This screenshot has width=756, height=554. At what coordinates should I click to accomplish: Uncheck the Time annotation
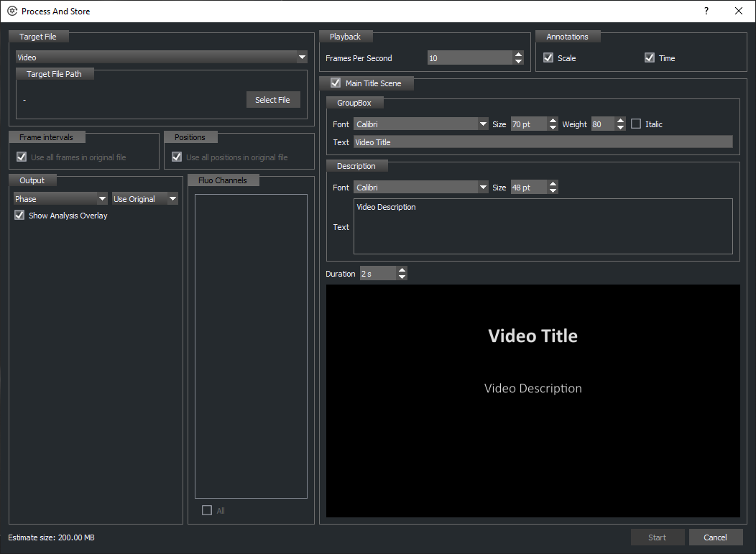pos(650,58)
